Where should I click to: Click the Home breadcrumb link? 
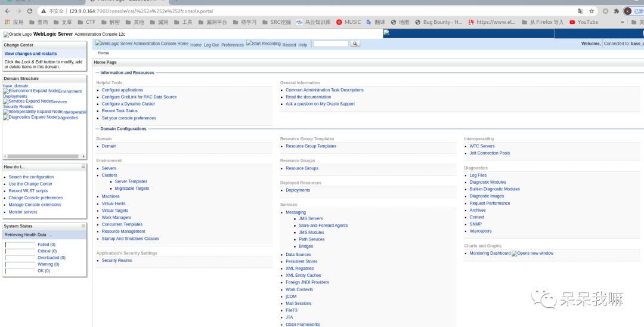click(x=104, y=53)
